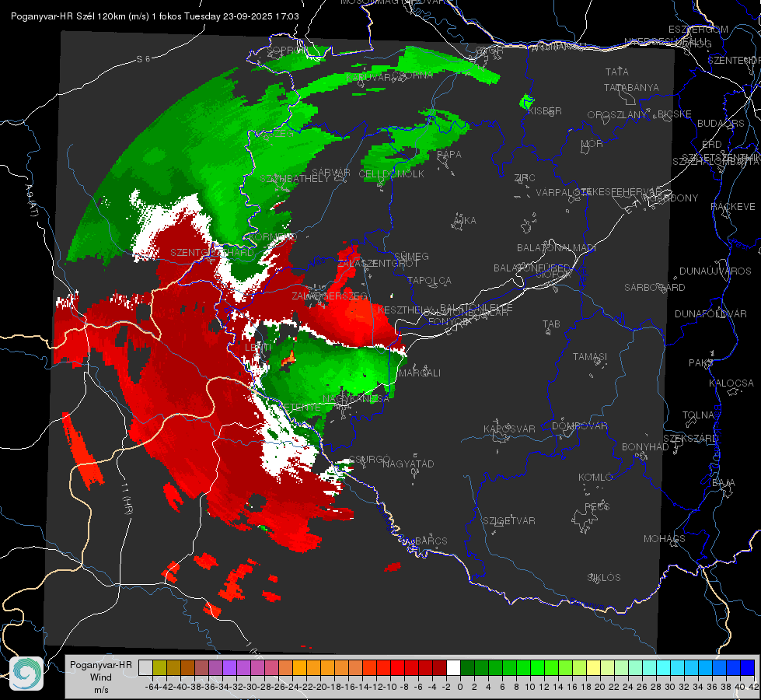Viewport: 761px width, 700px height.
Task: Click the KAPOSVAR city label
Action: click(509, 429)
